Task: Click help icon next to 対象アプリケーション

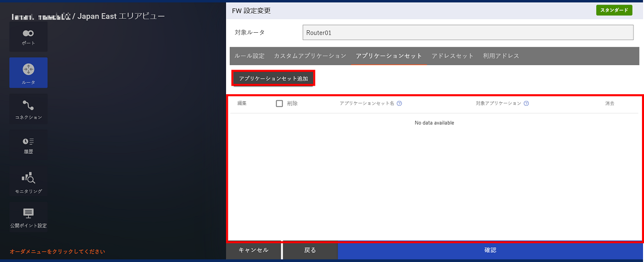Action: click(526, 103)
